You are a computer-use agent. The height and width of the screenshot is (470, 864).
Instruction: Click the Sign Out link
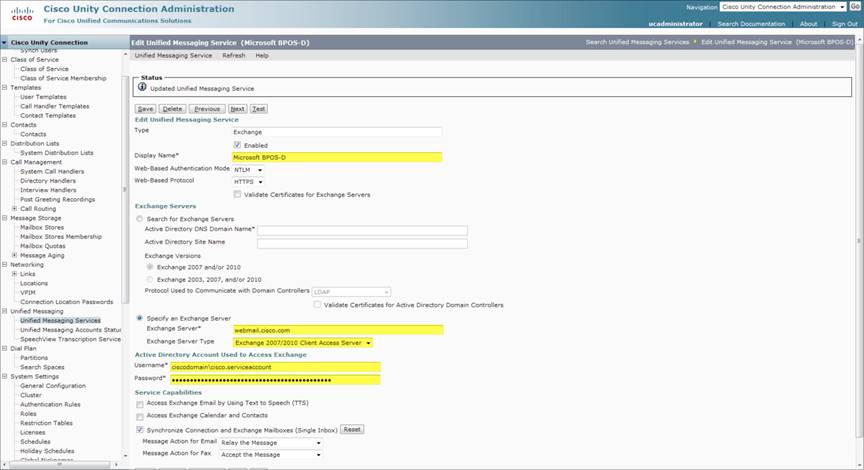tap(845, 24)
